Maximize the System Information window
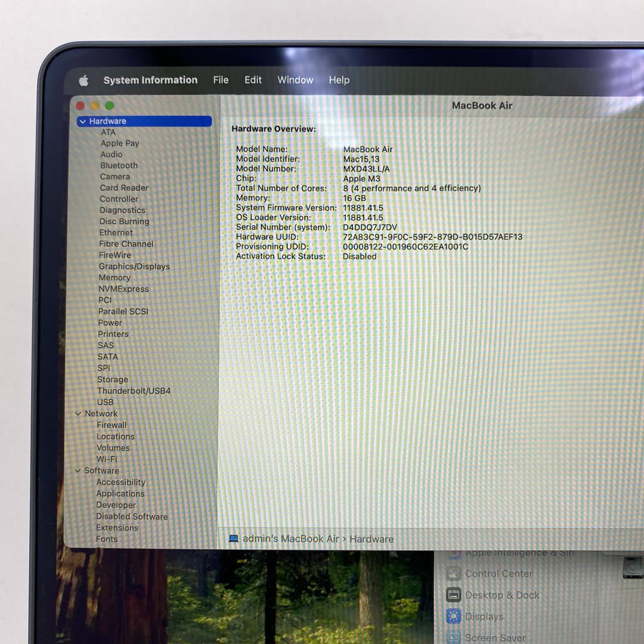Image resolution: width=644 pixels, height=644 pixels. pos(110,106)
